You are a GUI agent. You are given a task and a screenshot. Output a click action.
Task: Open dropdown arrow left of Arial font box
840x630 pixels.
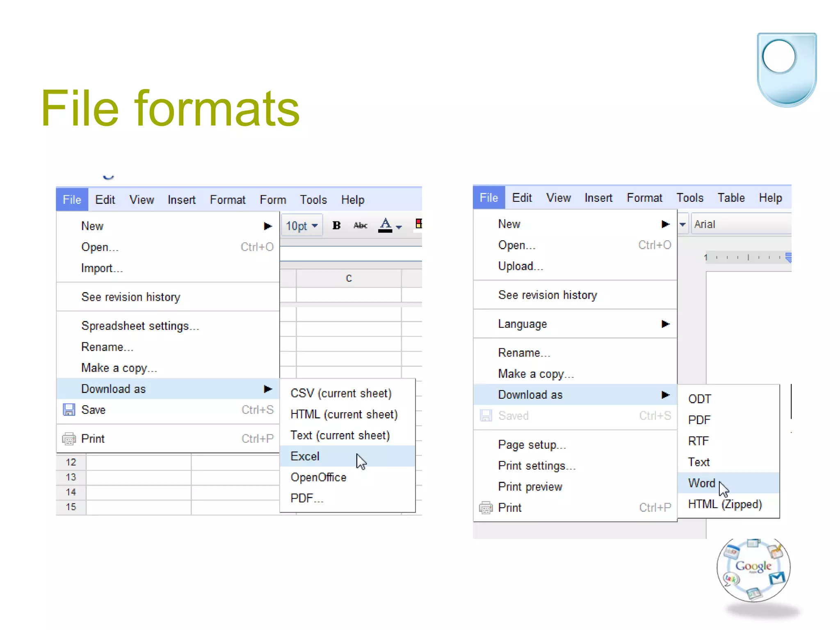682,224
